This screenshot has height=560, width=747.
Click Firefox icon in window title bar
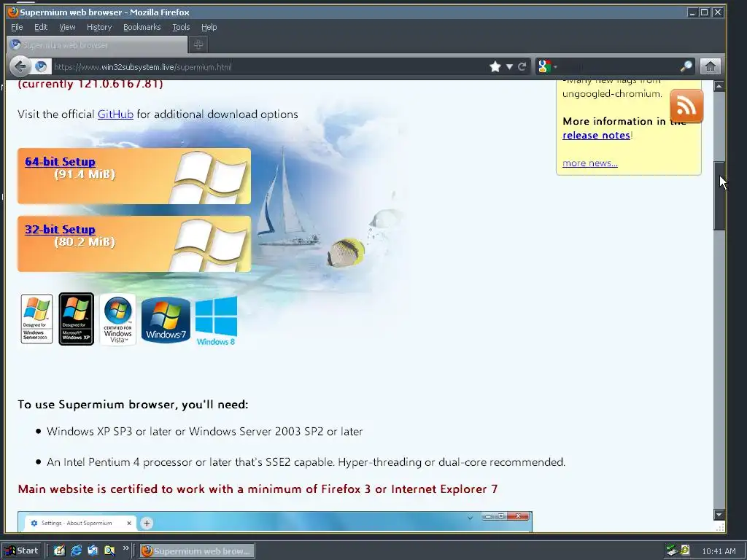(x=13, y=12)
